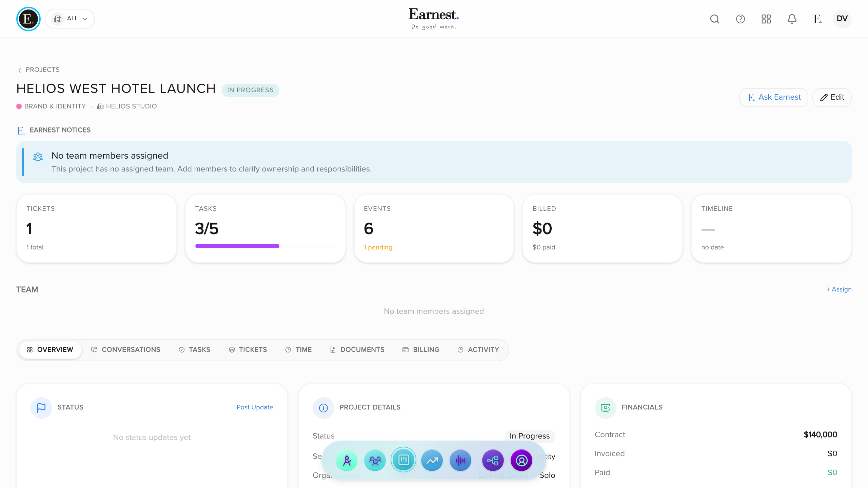868x488 pixels.
Task: Open the DV user avatar menu
Action: [842, 19]
